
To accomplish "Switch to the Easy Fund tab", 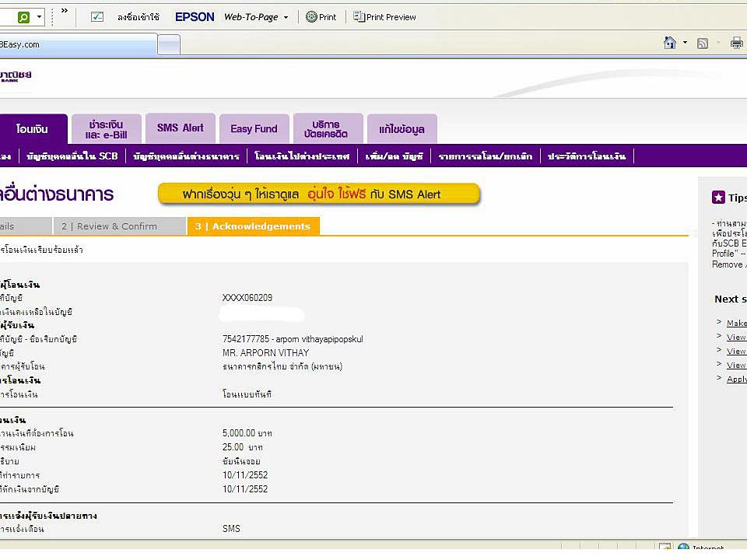I will pyautogui.click(x=254, y=129).
